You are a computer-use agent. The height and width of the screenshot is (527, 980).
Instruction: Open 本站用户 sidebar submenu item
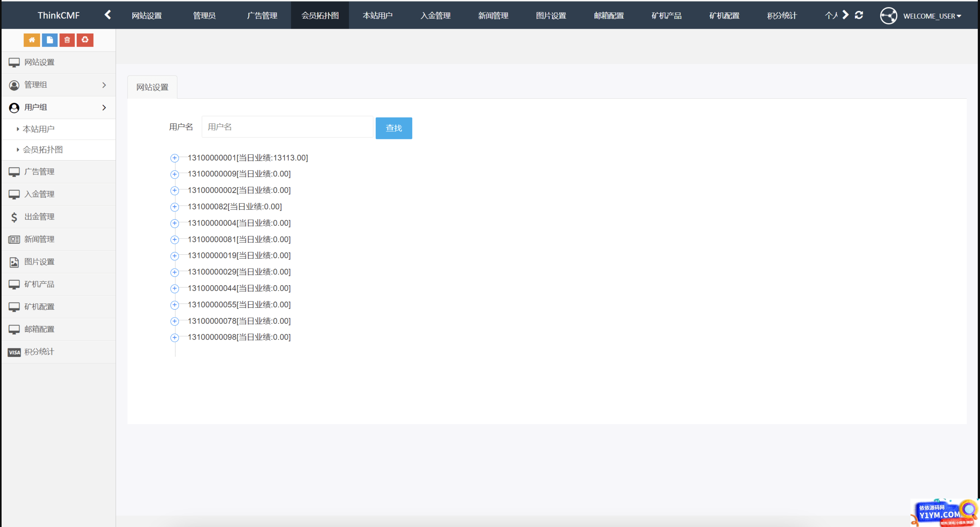58,129
